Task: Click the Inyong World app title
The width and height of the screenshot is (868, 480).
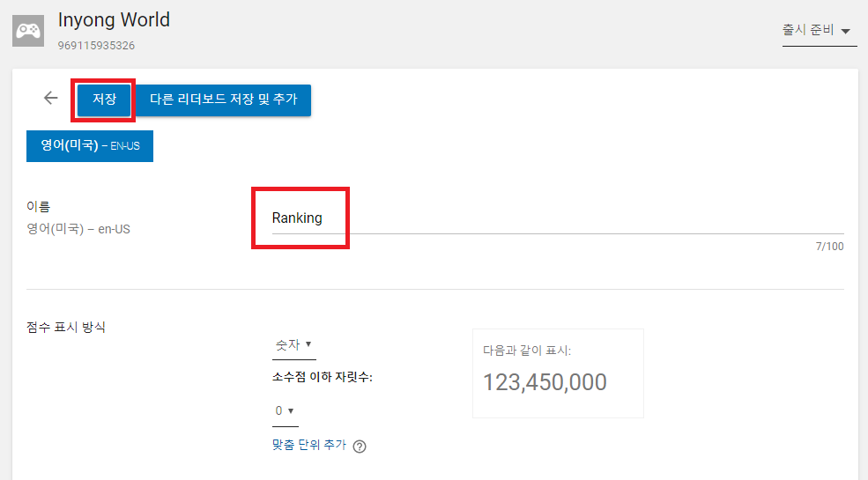Action: pyautogui.click(x=114, y=20)
